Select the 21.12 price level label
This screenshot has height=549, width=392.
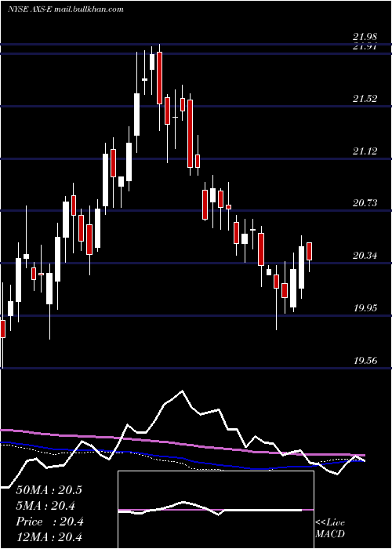(x=365, y=151)
